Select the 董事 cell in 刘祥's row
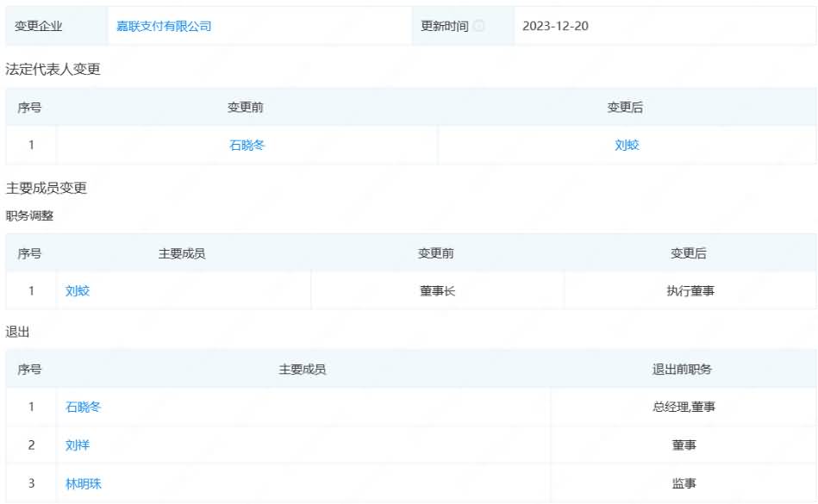The image size is (818, 504). (x=684, y=445)
